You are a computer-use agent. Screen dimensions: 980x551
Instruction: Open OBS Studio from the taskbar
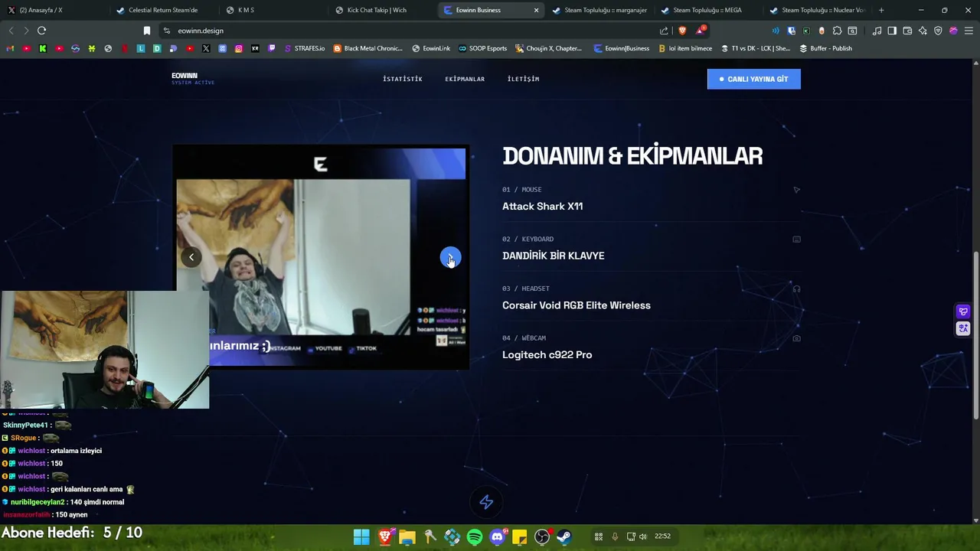(542, 537)
